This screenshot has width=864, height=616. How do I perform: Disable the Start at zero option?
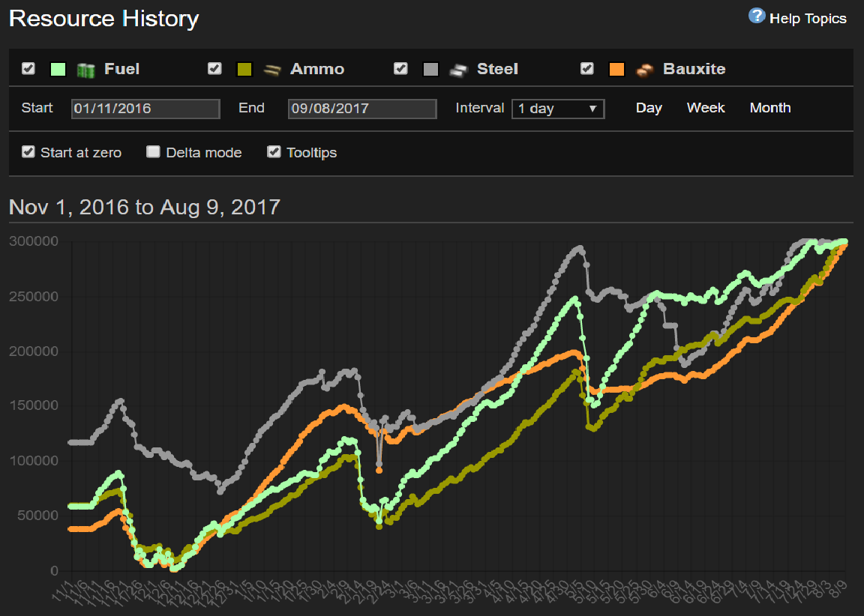28,152
